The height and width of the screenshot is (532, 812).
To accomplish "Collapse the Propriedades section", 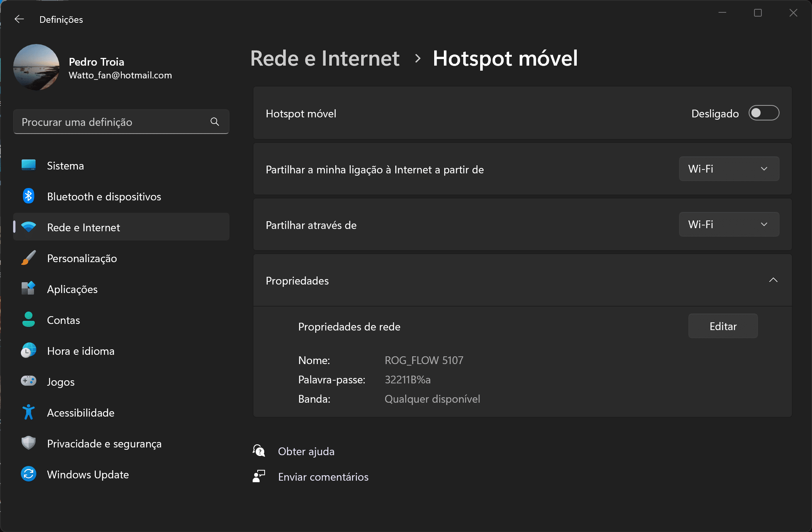I will point(772,280).
